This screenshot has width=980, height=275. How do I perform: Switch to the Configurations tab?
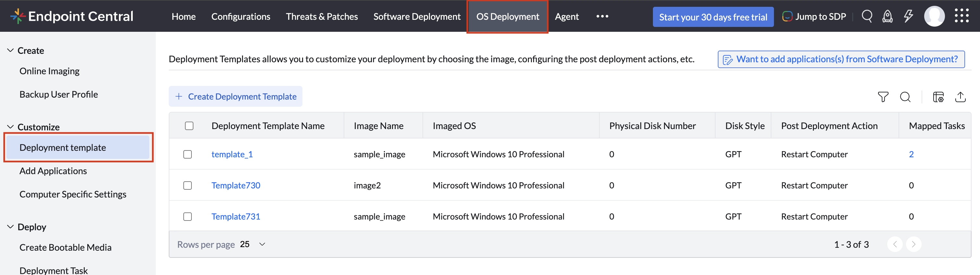coord(241,16)
